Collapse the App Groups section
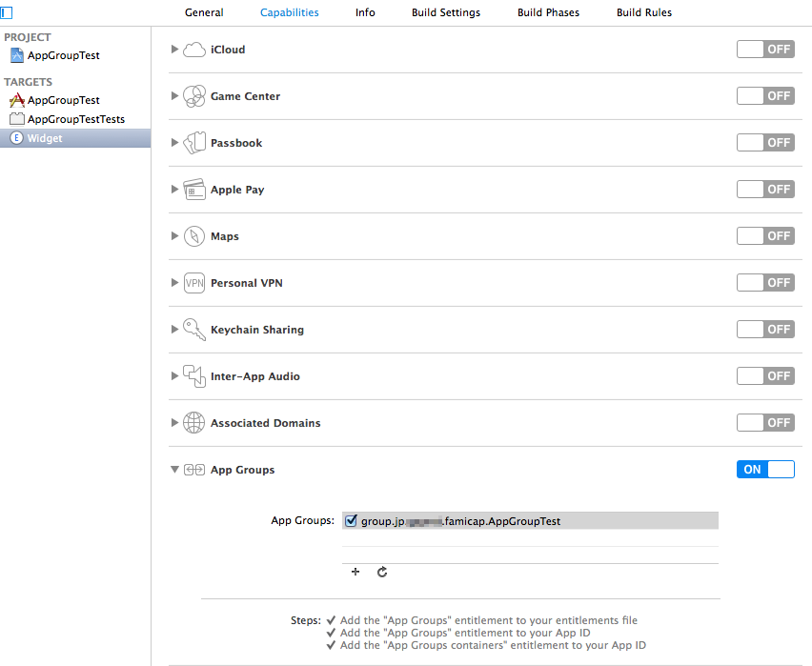This screenshot has height=666, width=812. point(174,469)
